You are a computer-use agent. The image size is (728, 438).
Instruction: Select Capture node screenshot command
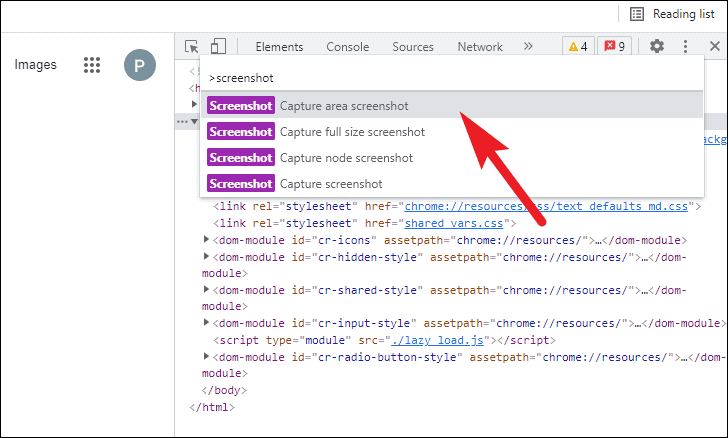point(452,158)
